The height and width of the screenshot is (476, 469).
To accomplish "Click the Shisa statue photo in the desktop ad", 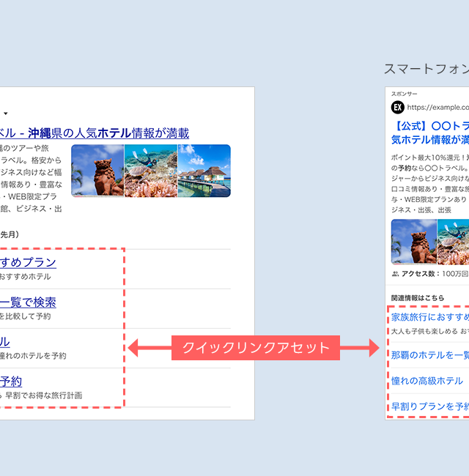I will pyautogui.click(x=97, y=171).
